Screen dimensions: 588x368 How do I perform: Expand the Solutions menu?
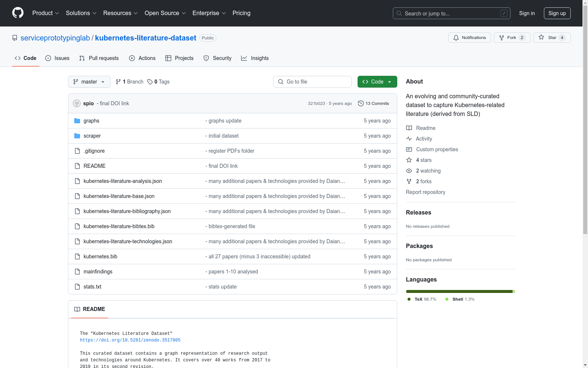click(x=81, y=13)
